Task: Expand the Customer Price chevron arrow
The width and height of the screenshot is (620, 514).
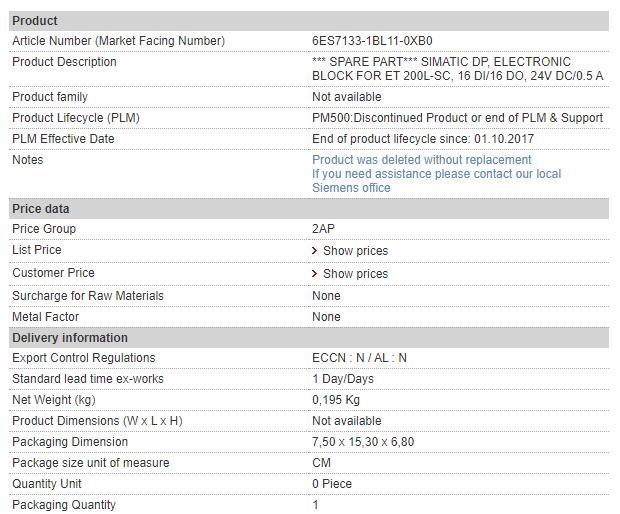Action: coord(315,274)
